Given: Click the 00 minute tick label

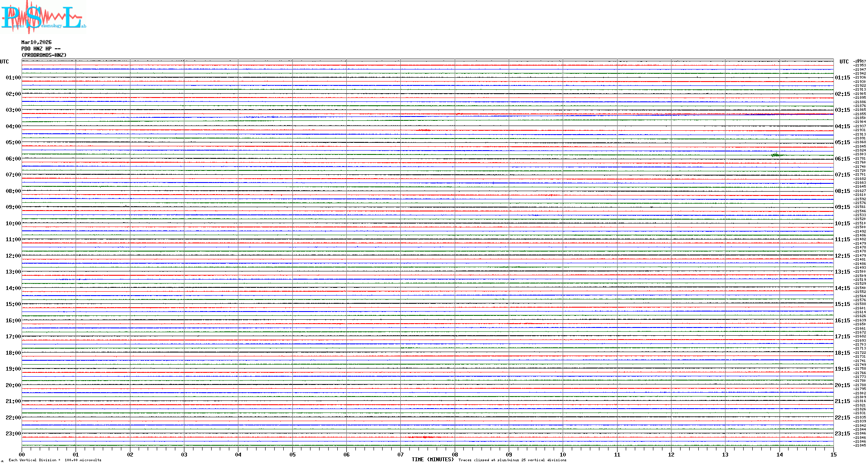Looking at the screenshot, I should point(22,454).
